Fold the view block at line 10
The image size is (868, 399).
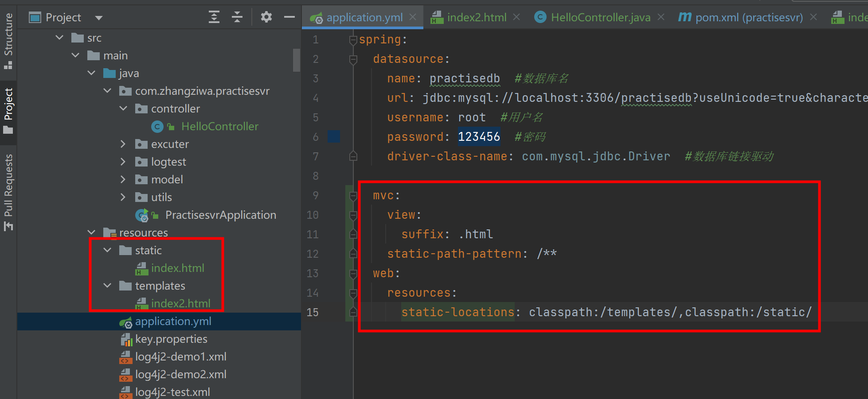(x=353, y=215)
